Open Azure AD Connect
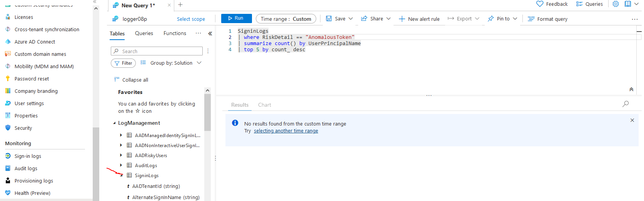This screenshot has width=644, height=201. pos(35,42)
